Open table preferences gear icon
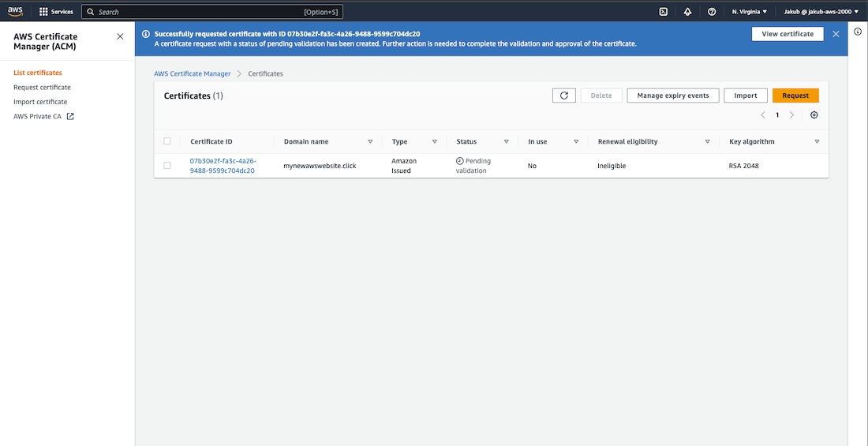Screen dimensions: 868x446 point(814,115)
